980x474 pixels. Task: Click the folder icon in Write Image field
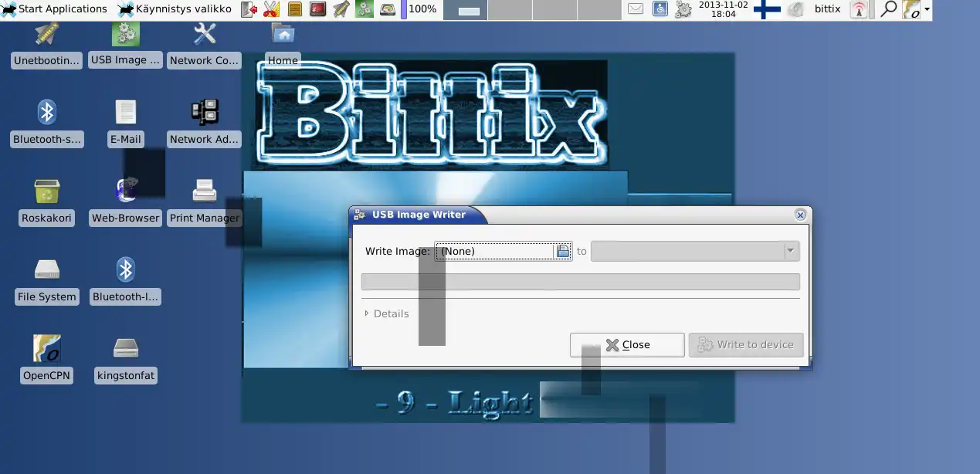click(563, 251)
